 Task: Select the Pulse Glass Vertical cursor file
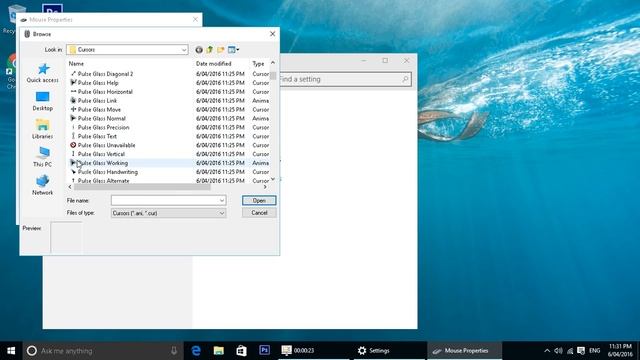(x=101, y=154)
